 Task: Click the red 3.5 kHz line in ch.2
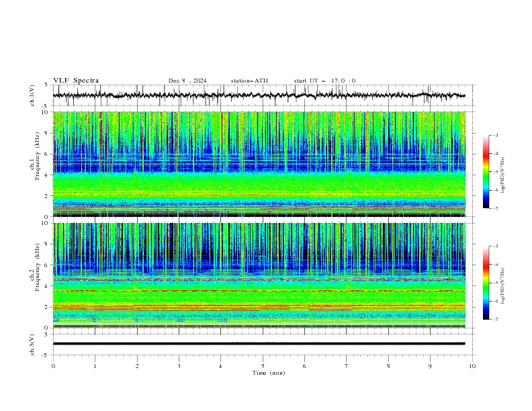click(259, 291)
